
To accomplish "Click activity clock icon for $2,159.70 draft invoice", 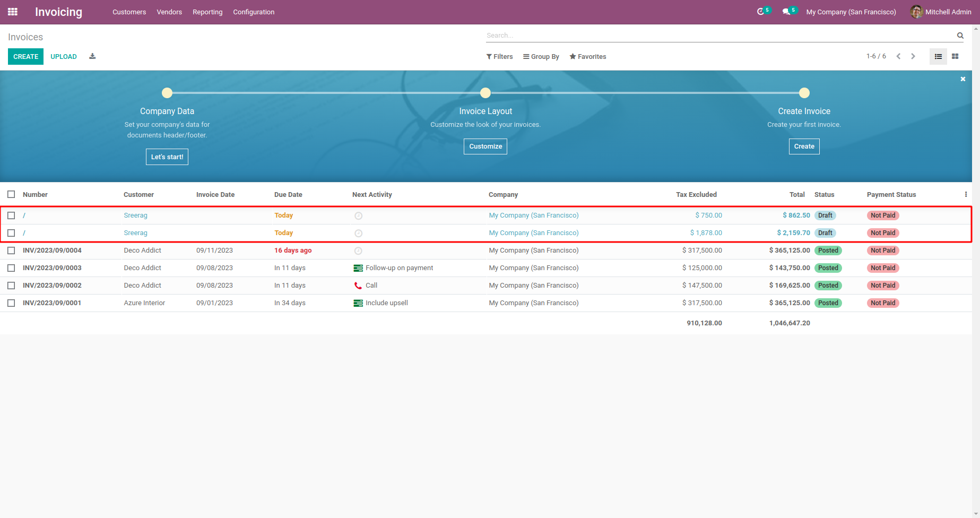I will coord(358,234).
